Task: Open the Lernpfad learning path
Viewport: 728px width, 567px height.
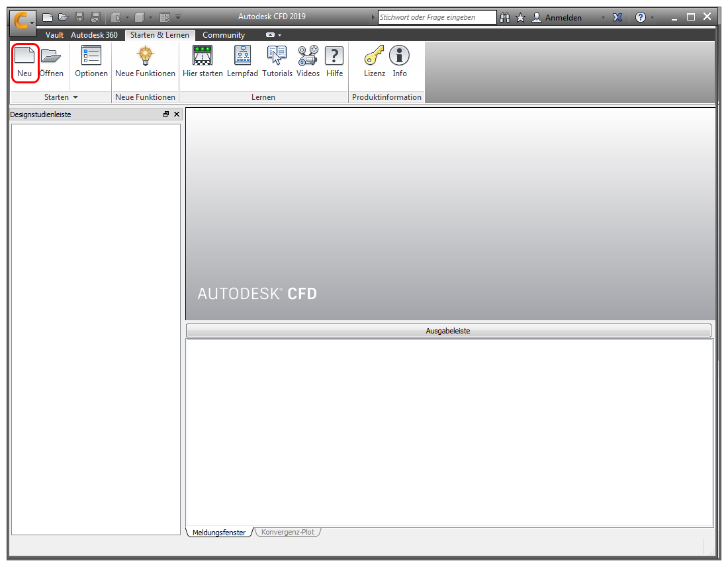Action: click(x=242, y=62)
